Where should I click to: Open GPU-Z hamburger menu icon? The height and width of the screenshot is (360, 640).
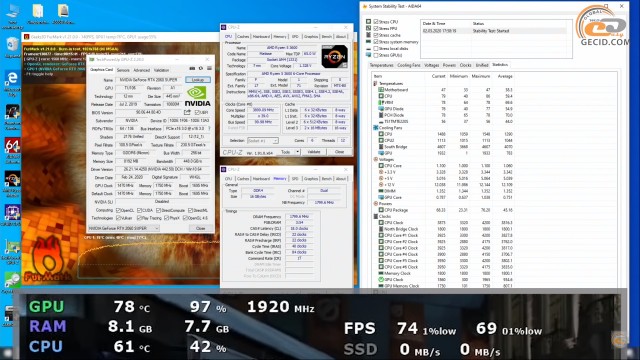pyautogui.click(x=209, y=68)
